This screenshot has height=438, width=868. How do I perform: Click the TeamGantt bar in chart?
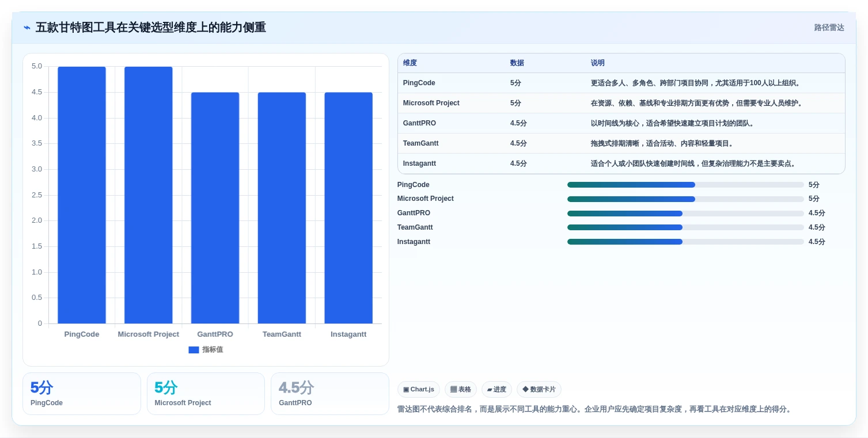point(282,208)
